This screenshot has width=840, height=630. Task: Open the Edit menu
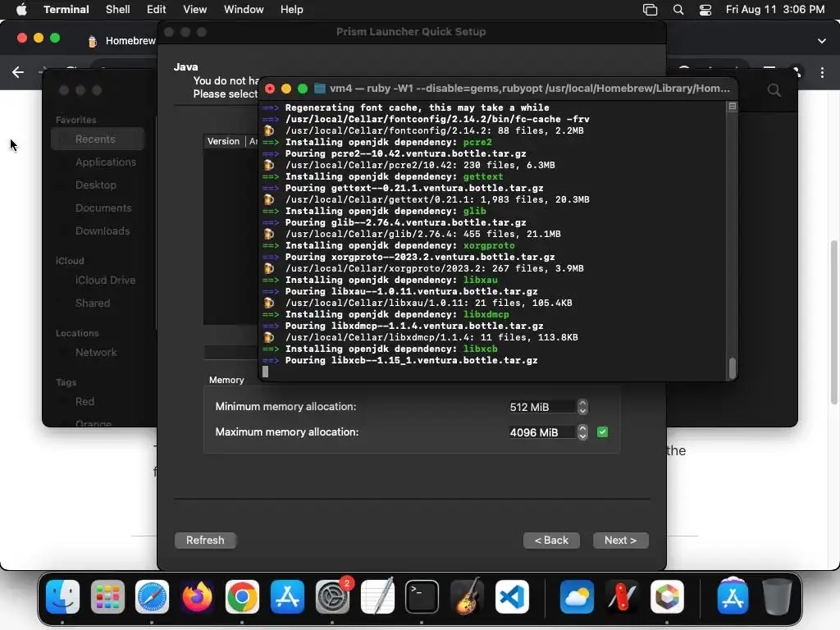coord(157,10)
